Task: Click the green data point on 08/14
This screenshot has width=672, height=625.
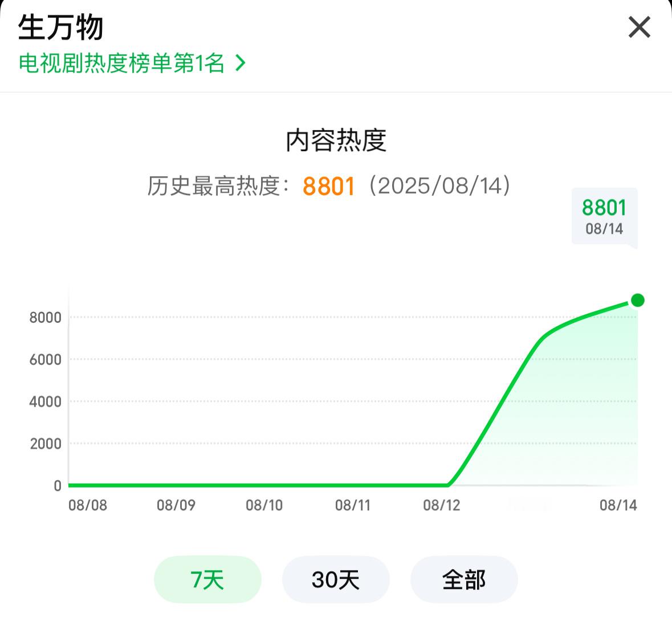Action: [637, 300]
